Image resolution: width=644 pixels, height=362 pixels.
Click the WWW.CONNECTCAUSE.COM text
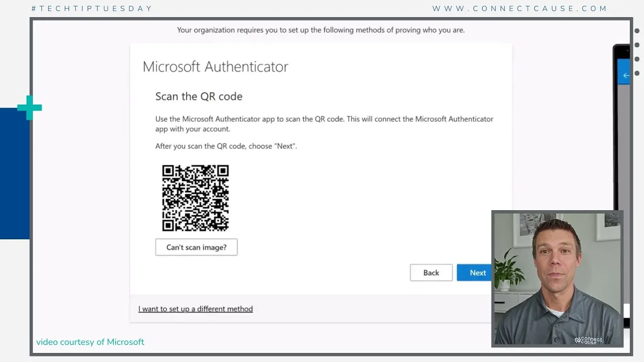pyautogui.click(x=520, y=9)
